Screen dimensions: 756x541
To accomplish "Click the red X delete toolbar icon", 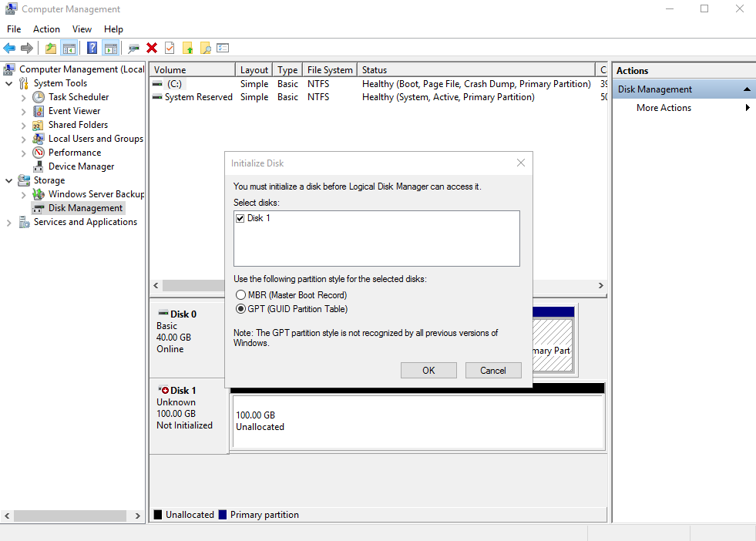I will point(152,48).
